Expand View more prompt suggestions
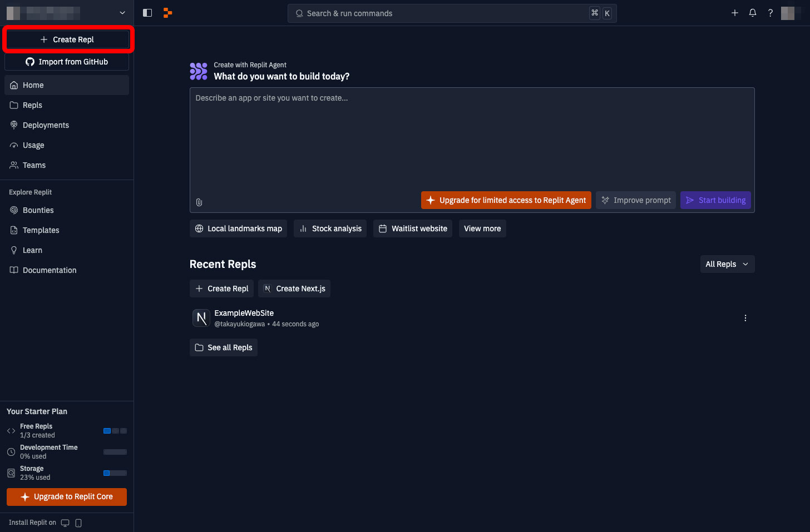The image size is (810, 532). point(482,228)
